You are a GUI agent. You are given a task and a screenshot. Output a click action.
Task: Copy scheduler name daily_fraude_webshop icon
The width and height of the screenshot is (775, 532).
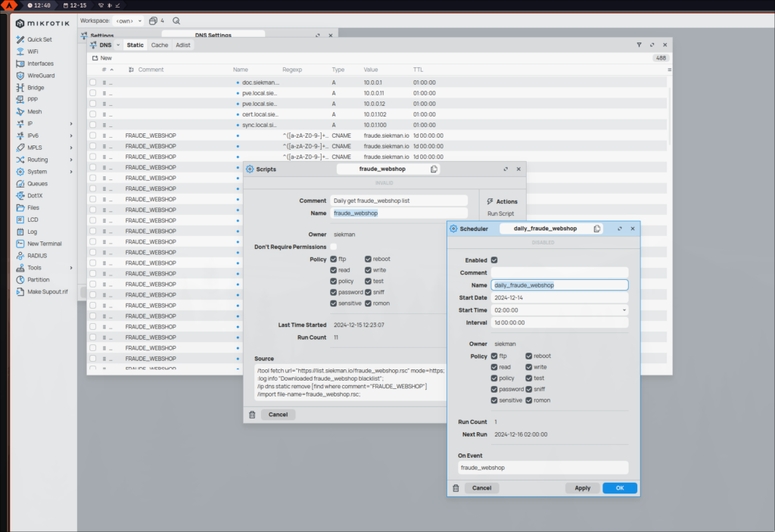click(597, 229)
